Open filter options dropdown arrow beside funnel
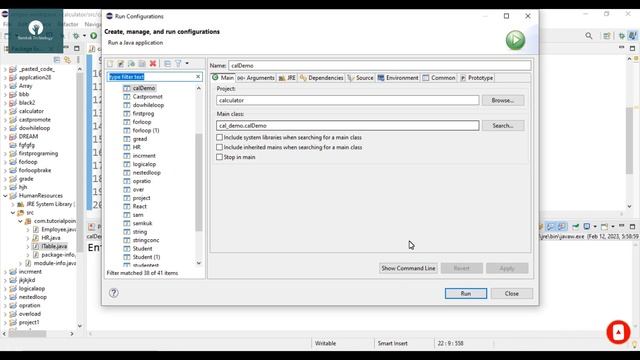The image size is (640, 360). click(187, 64)
